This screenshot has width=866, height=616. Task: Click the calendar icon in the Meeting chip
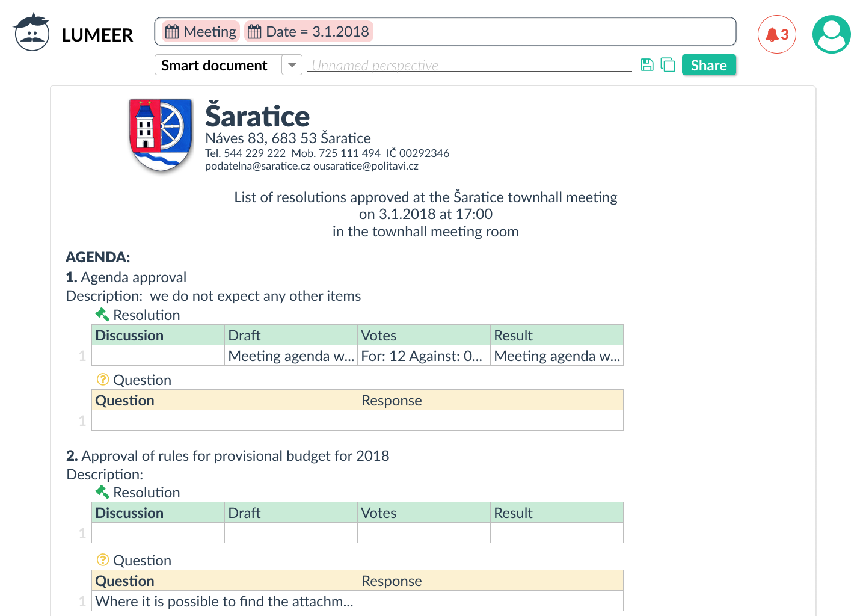pos(172,32)
